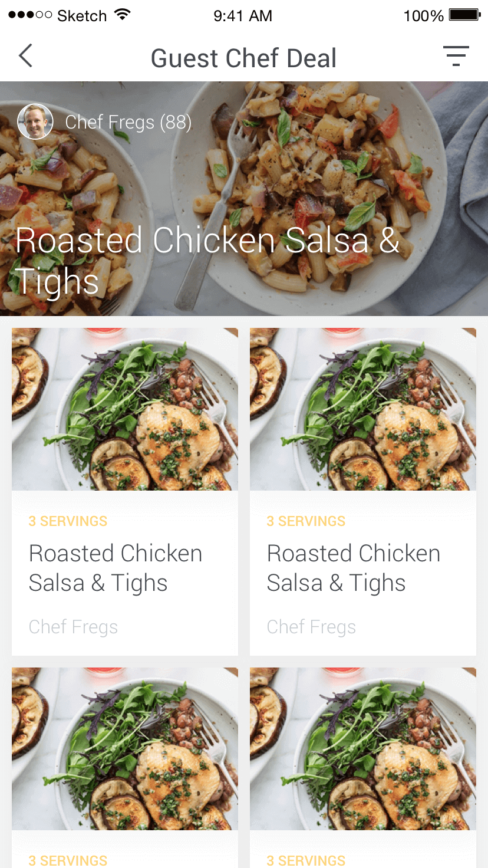Screen dimensions: 488x868
Task: Tap the top-left card's recipe title
Action: pos(116,568)
